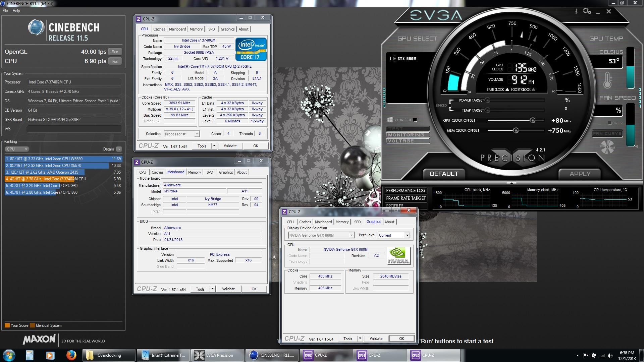
Task: Open Graphics tab in top CPU-Z window
Action: [227, 29]
